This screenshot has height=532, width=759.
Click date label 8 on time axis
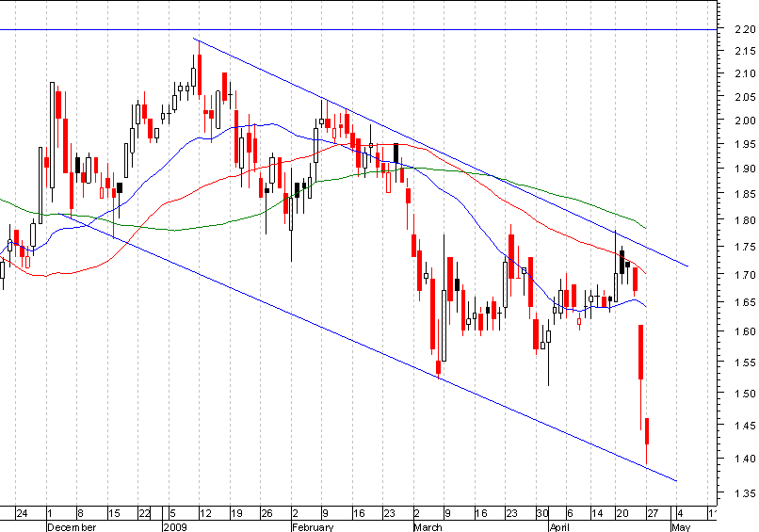pos(80,513)
